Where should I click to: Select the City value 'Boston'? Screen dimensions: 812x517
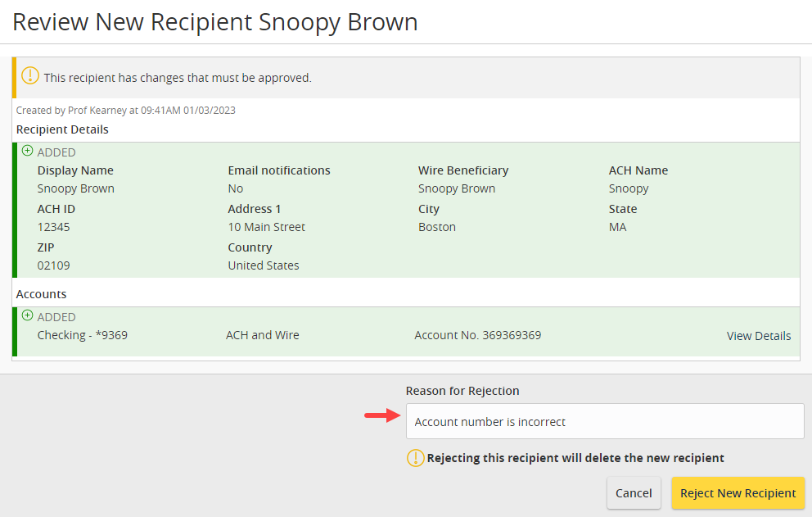click(437, 227)
